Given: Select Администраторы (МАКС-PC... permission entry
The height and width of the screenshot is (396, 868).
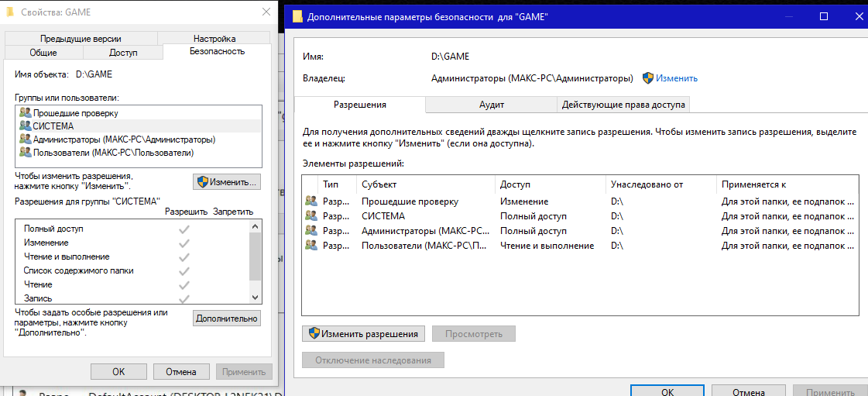Looking at the screenshot, I should [425, 231].
